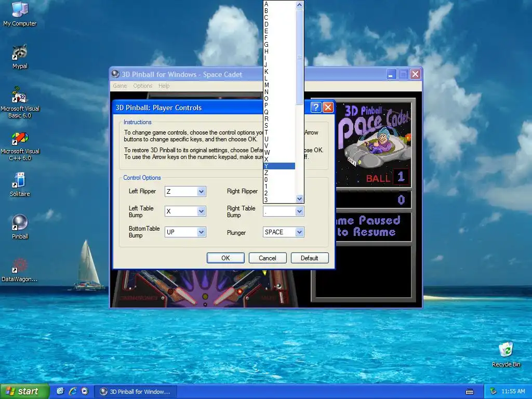Launch Windows Media Player from quick launch
Viewport: 532px width, 399px height.
click(x=85, y=391)
